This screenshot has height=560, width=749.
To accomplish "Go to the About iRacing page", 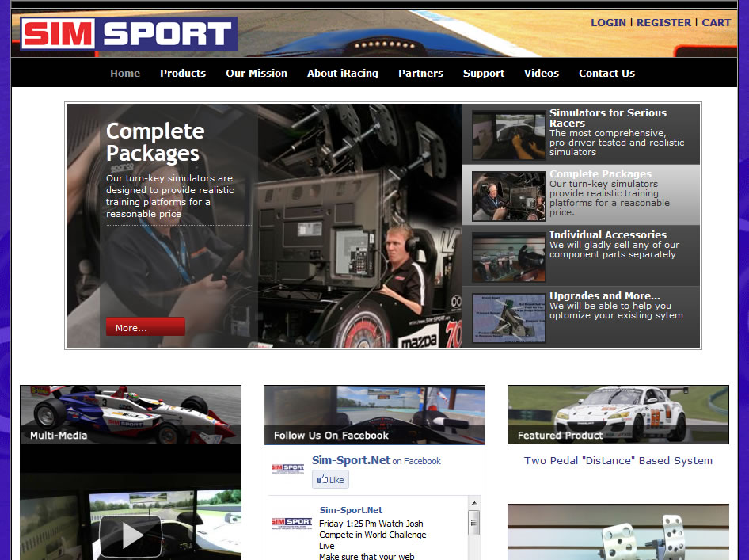I will (x=342, y=74).
